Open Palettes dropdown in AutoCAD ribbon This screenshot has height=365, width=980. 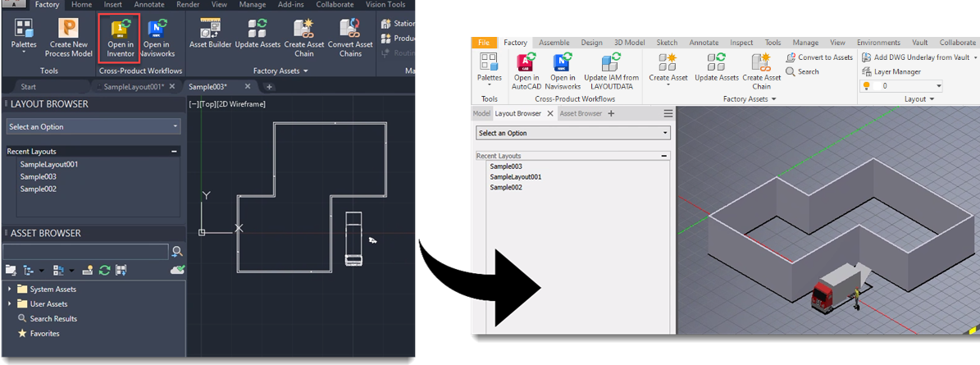tap(24, 36)
